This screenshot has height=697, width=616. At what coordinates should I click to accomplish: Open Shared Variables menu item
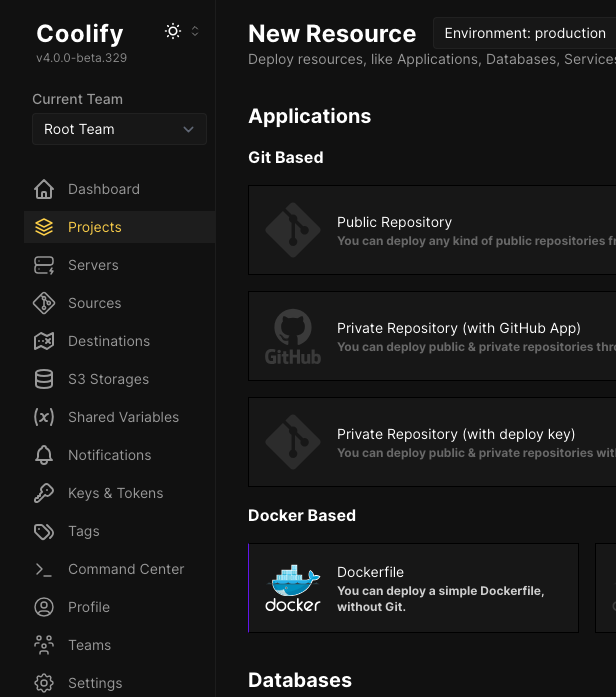click(x=120, y=417)
